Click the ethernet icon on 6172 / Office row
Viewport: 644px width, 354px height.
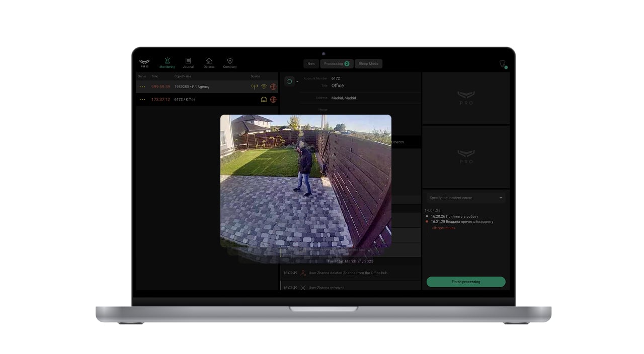point(264,100)
